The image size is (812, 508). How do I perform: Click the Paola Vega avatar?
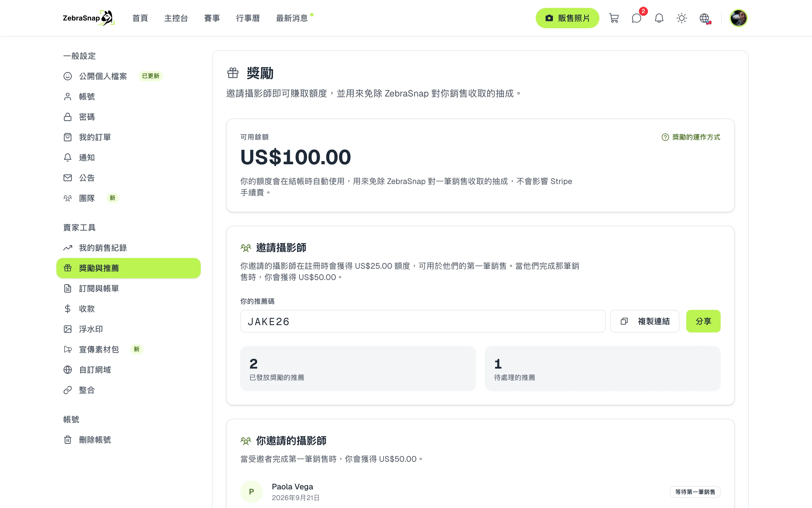[251, 492]
